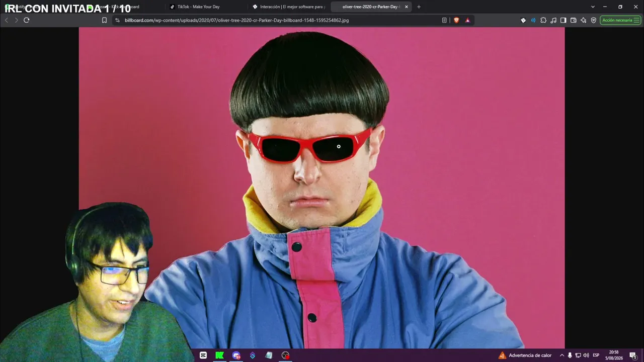644x362 pixels.
Task: Open a new browser tab
Action: 419,7
